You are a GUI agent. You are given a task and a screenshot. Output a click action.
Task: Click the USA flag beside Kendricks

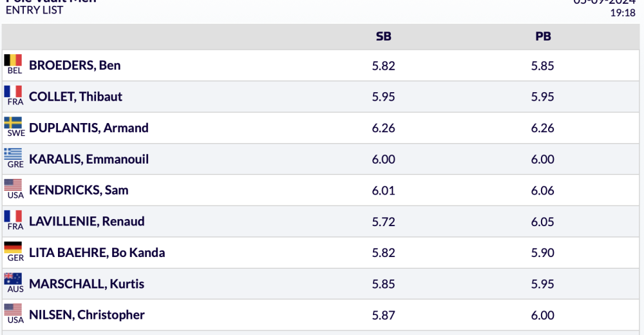pos(14,186)
